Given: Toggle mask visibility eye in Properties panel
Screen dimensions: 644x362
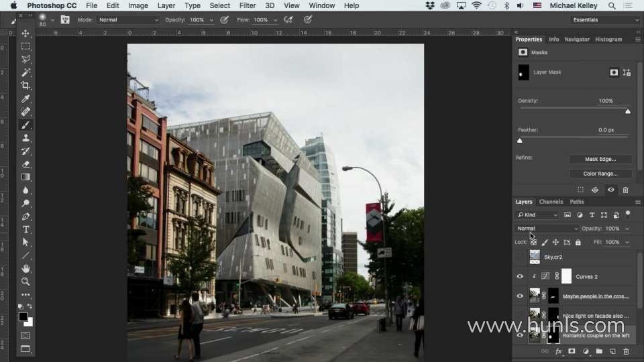Looking at the screenshot, I should tap(610, 190).
